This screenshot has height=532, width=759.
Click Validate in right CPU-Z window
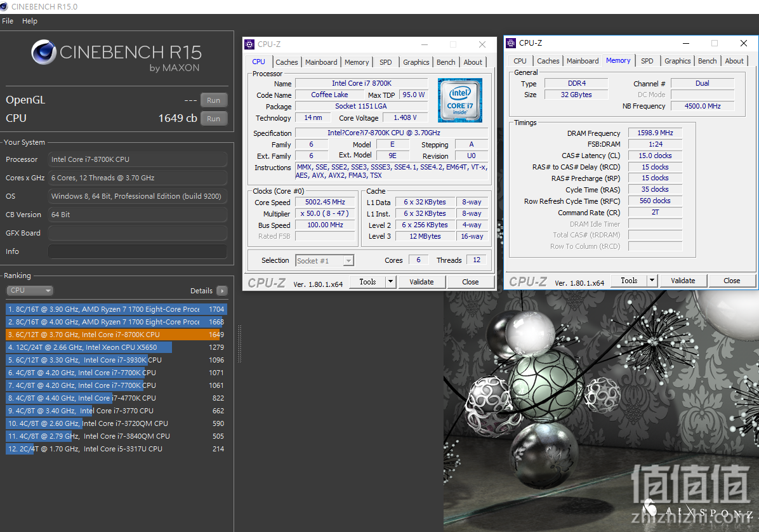[683, 280]
